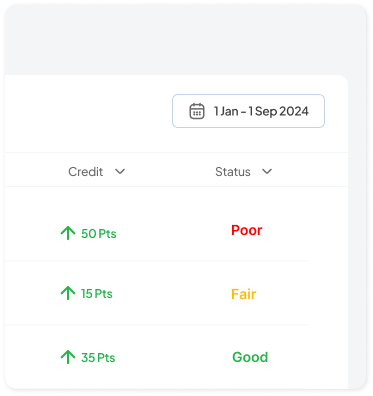Click the yellow Fair status label
The height and width of the screenshot is (396, 373).
pos(244,294)
